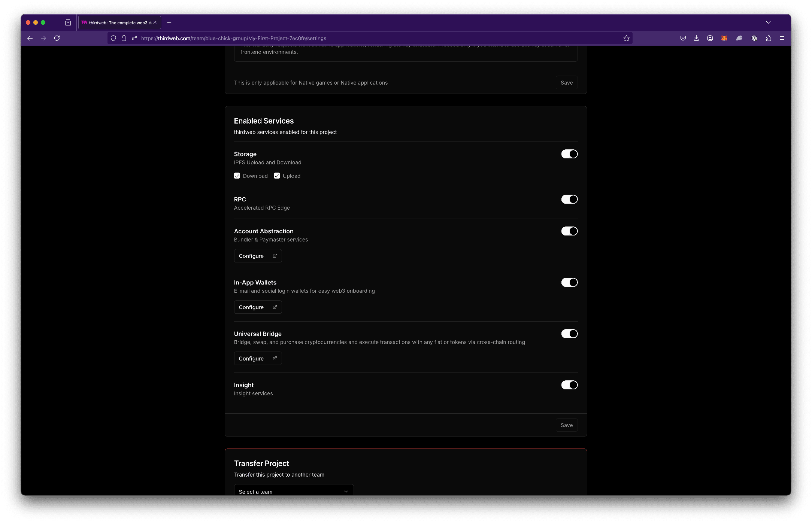The image size is (812, 523).
Task: Open the MetaMask fox extension
Action: click(724, 38)
